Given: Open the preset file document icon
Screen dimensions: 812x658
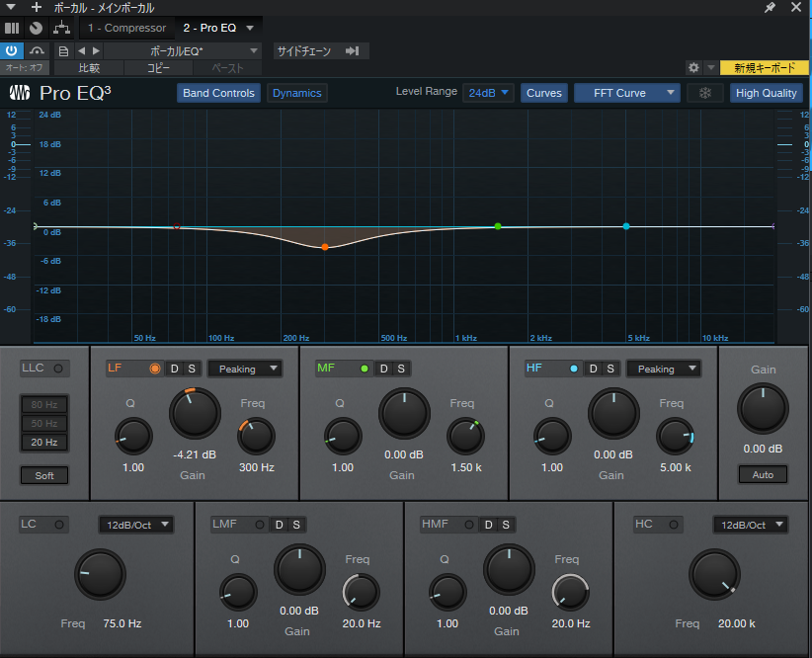Looking at the screenshot, I should pyautogui.click(x=63, y=51).
